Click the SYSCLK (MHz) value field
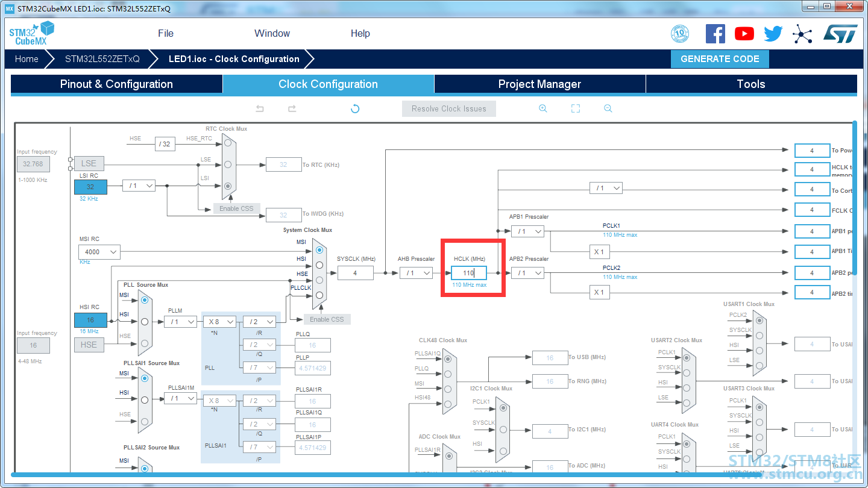 click(355, 273)
